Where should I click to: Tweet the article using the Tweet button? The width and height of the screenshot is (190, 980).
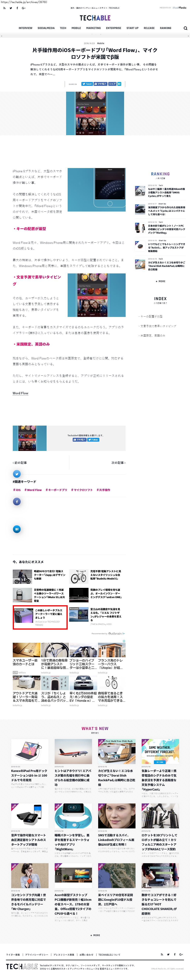[87, 84]
